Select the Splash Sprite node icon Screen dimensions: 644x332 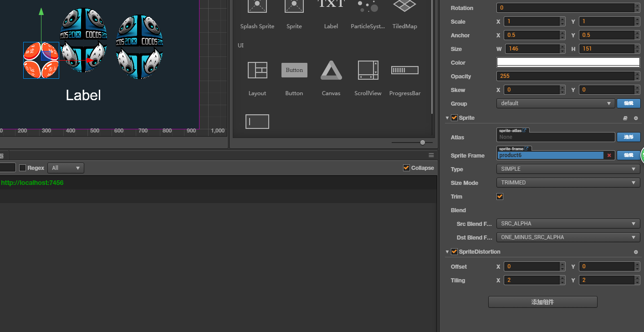click(257, 6)
